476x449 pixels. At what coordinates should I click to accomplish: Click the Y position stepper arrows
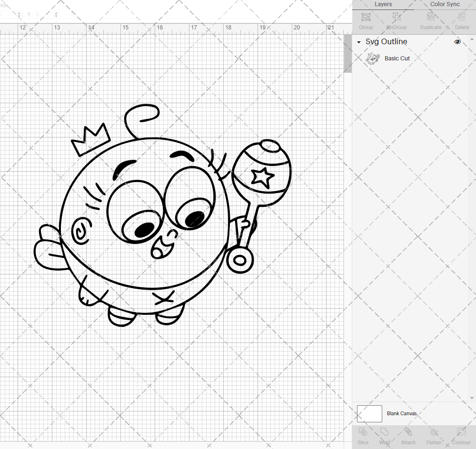(56, 15)
